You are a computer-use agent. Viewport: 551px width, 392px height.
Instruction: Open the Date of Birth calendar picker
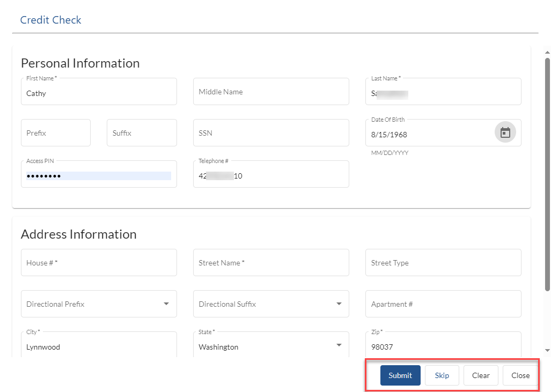(x=505, y=132)
